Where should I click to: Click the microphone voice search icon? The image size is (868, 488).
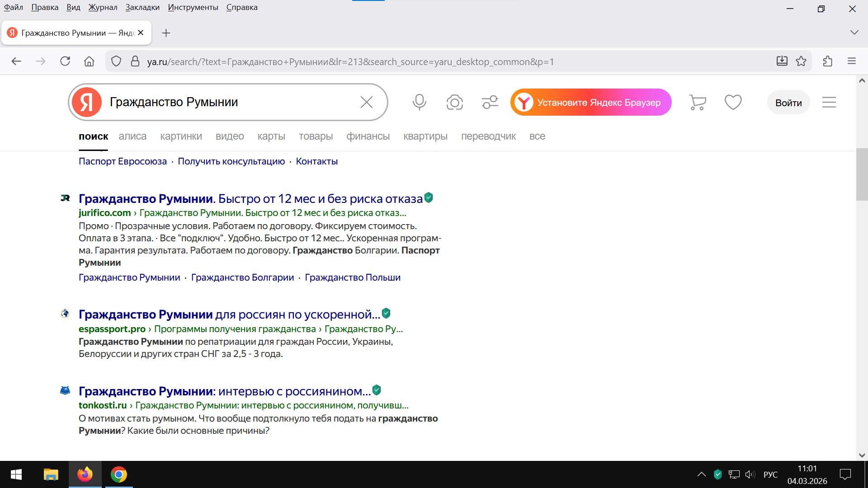tap(419, 102)
